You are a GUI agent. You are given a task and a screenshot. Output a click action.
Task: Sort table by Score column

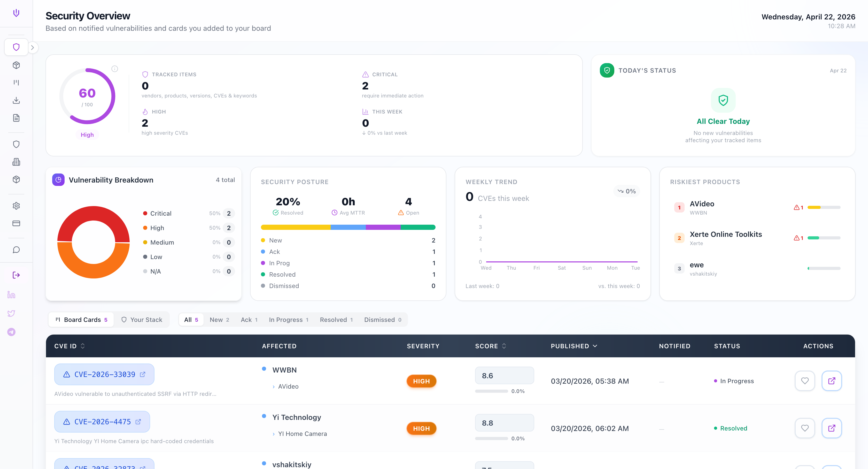[x=491, y=346]
